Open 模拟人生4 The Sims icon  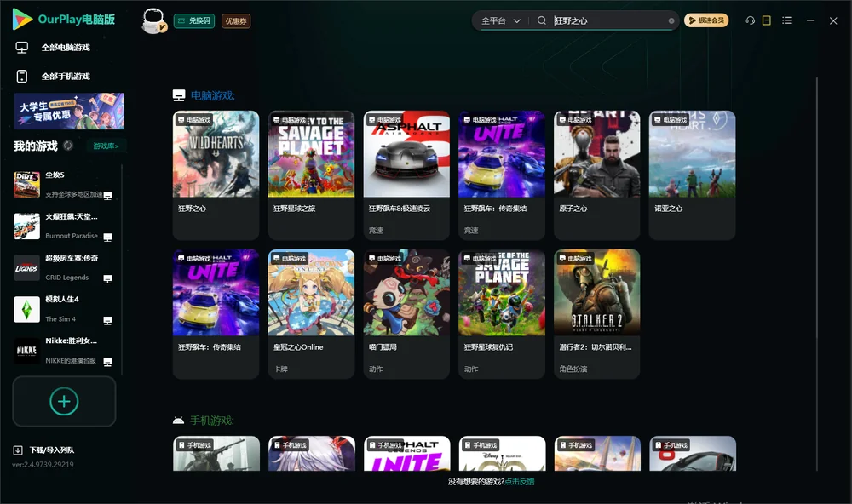26,309
